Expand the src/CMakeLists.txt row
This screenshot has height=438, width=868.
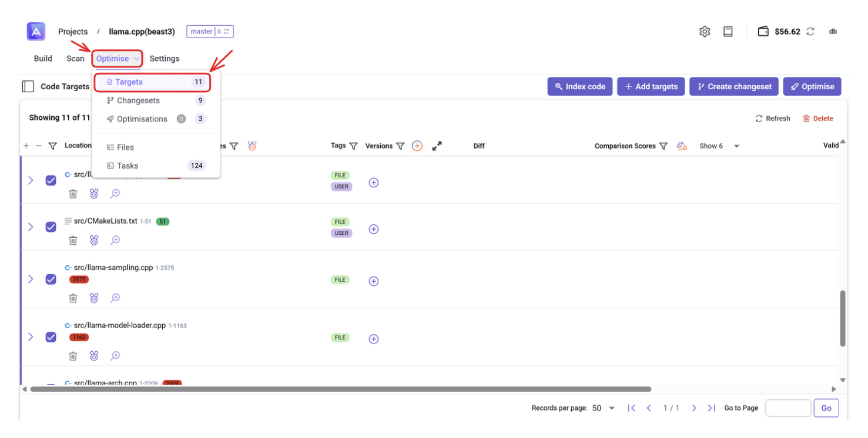tap(31, 227)
